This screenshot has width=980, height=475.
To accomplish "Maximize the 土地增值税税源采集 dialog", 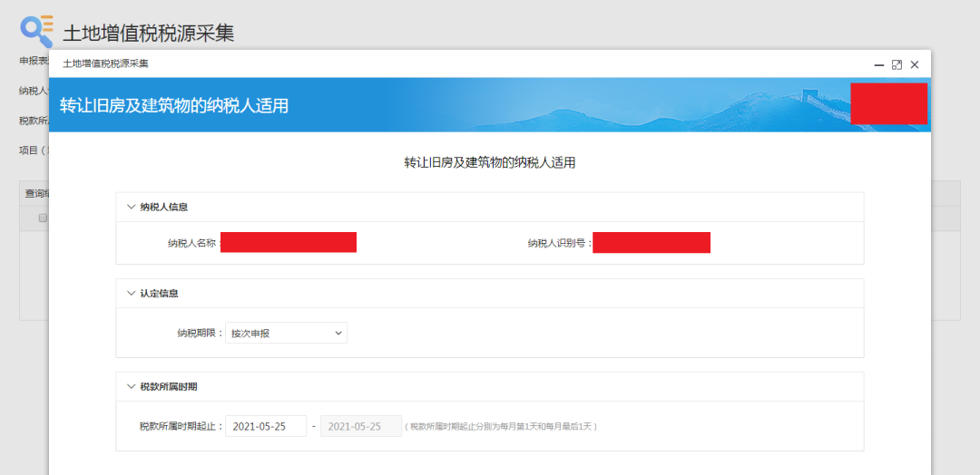I will (x=897, y=64).
